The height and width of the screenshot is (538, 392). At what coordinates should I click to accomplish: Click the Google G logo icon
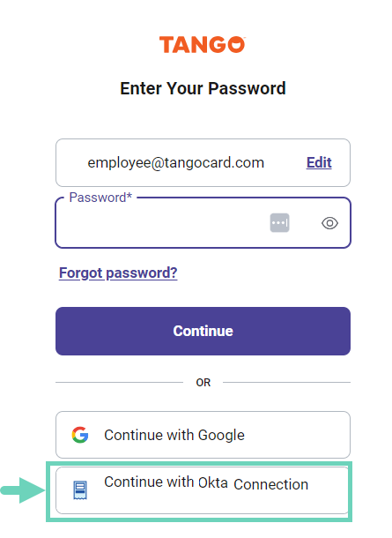(80, 435)
